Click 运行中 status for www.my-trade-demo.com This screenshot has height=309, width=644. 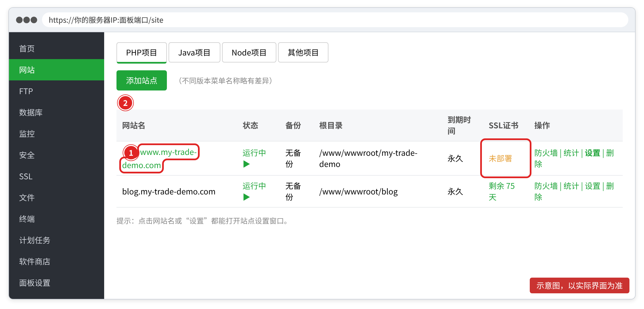coord(254,153)
